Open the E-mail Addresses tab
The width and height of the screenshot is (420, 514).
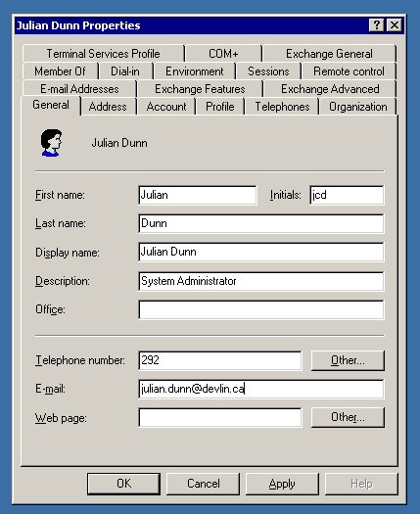(79, 89)
